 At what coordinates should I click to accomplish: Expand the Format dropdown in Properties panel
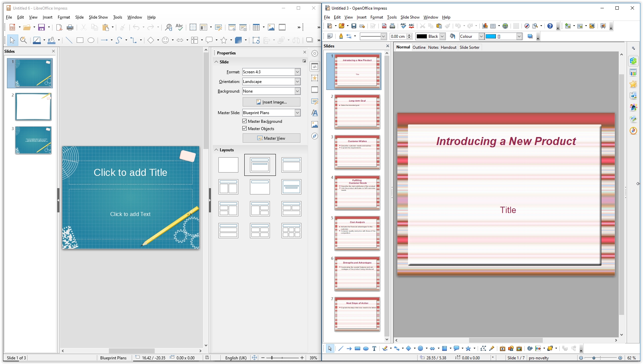(x=297, y=72)
